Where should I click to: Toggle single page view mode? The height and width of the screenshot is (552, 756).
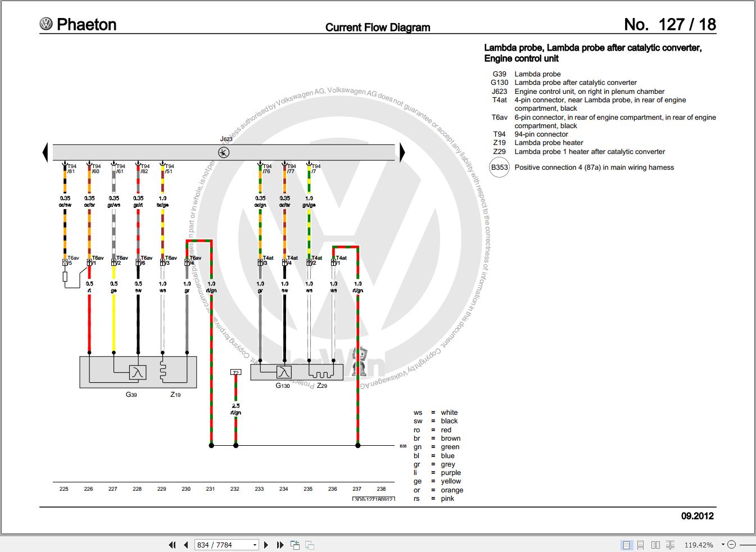[x=626, y=545]
